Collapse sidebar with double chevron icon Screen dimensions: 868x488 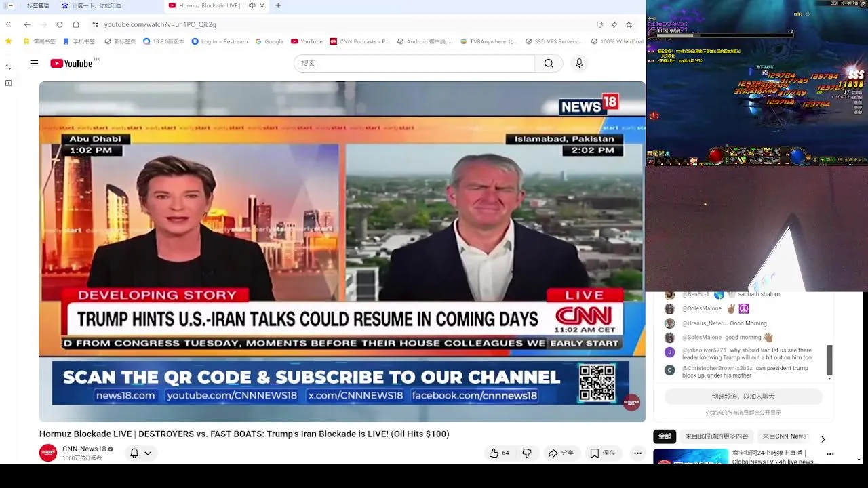click(8, 24)
